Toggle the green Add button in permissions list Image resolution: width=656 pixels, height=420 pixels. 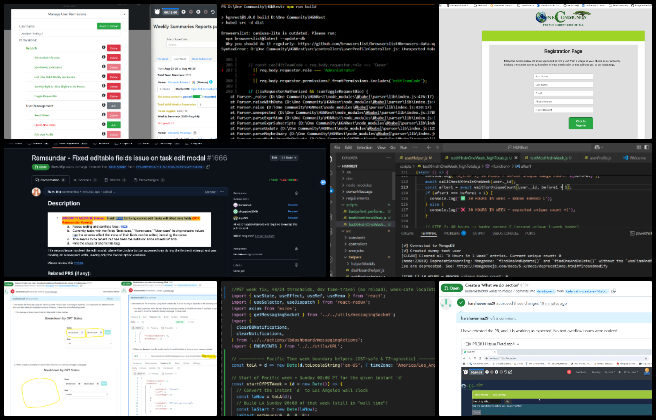point(113,125)
